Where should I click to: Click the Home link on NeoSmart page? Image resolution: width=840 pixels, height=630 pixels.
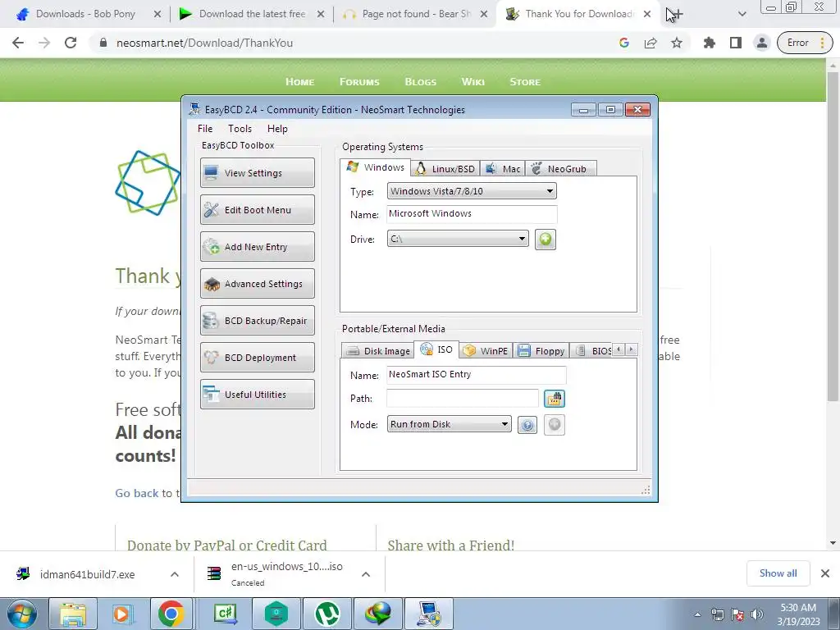(300, 82)
